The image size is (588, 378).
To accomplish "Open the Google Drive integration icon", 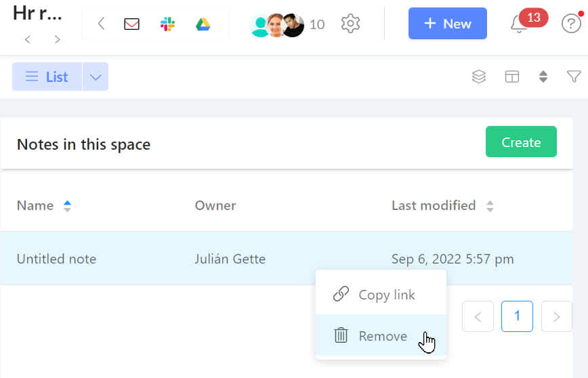I will (203, 24).
